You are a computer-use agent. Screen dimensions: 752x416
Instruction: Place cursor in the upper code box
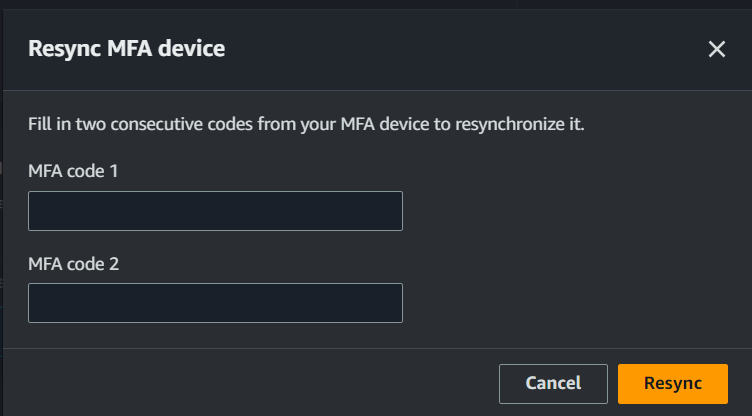215,211
